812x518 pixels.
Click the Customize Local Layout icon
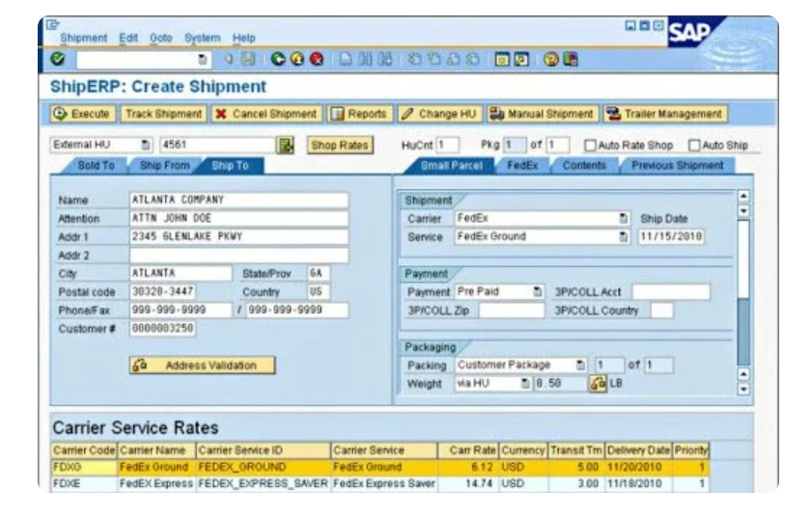coord(571,59)
